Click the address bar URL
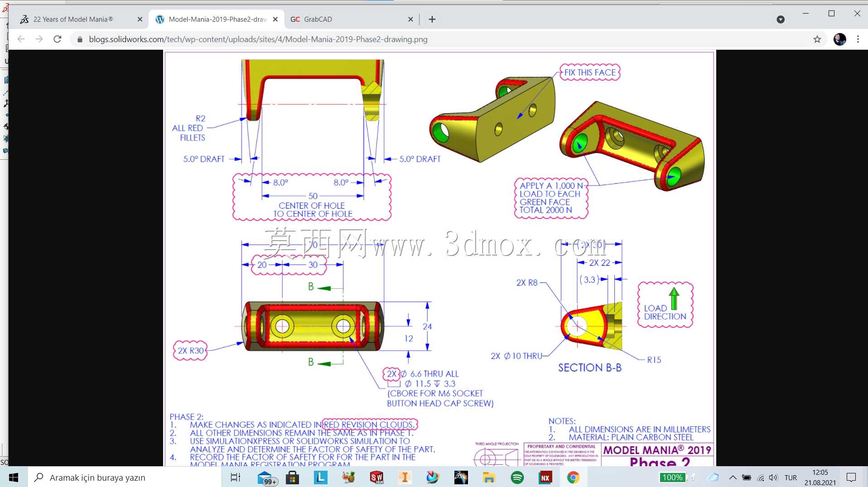Image resolution: width=868 pixels, height=487 pixels. (x=258, y=39)
